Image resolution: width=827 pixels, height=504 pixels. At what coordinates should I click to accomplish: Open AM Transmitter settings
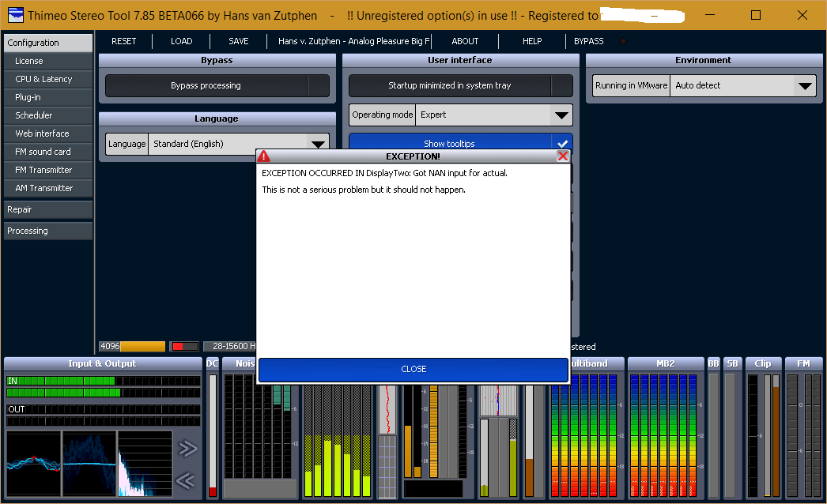[x=48, y=188]
